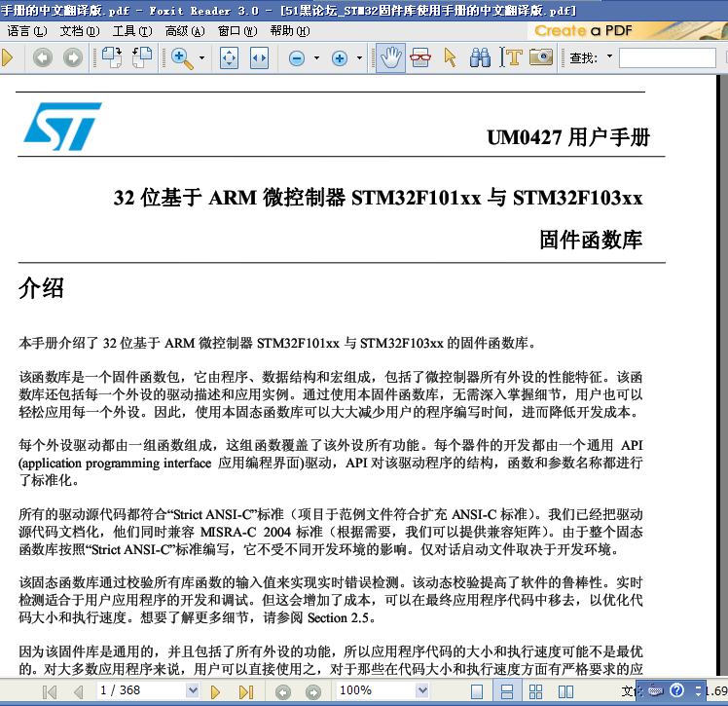The image size is (728, 706).
Task: Switch to single page layout
Action: pos(477,691)
